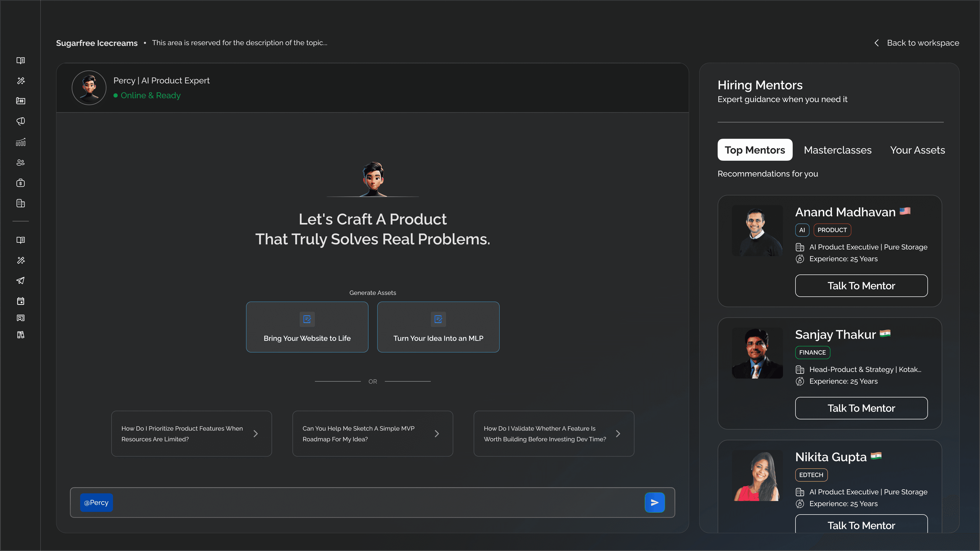The height and width of the screenshot is (551, 980).
Task: Open the library books icon at the sidebar bottom
Action: click(x=20, y=335)
